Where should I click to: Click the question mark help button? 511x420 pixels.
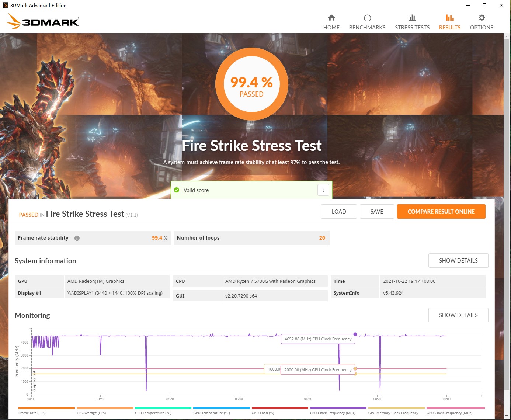(323, 190)
